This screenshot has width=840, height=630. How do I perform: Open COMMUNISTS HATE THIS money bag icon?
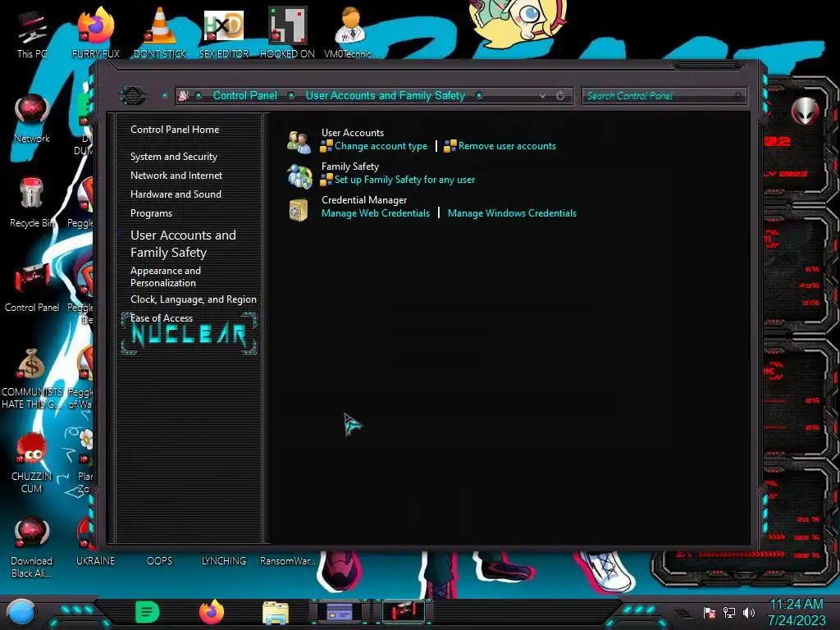coord(32,378)
